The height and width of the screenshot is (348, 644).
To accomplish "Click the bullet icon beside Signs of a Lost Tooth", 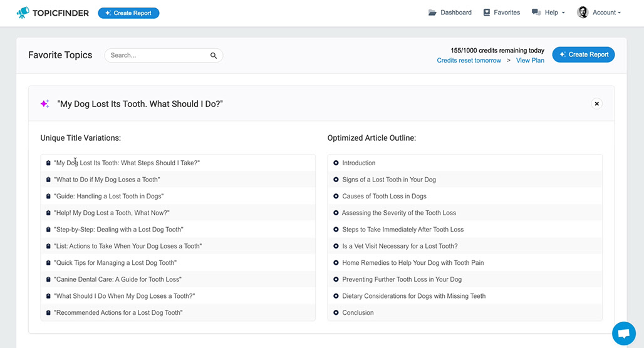I will tap(336, 180).
